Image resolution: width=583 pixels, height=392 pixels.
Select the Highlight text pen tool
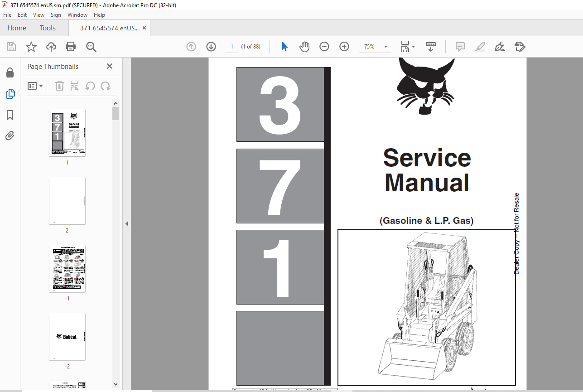pos(480,47)
